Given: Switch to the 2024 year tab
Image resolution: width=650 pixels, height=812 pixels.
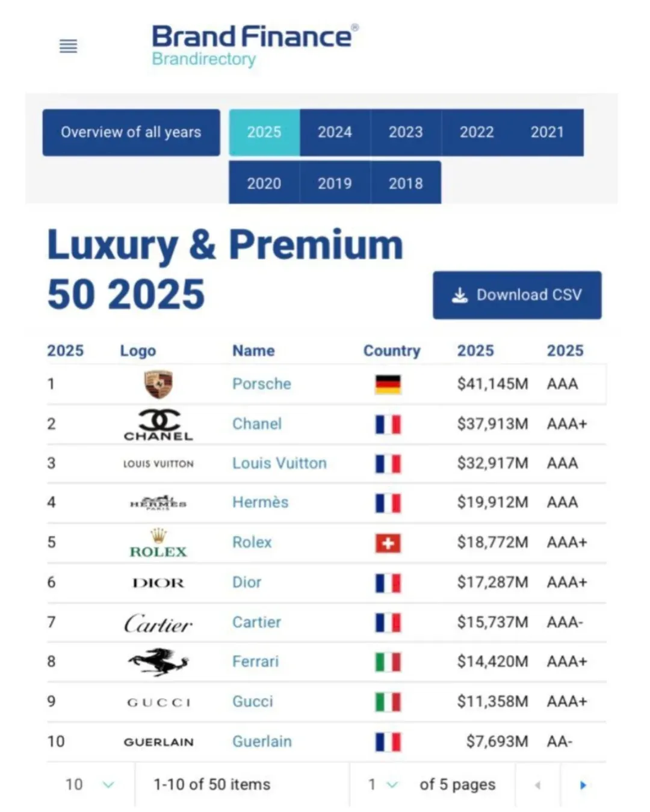Looking at the screenshot, I should (x=335, y=132).
